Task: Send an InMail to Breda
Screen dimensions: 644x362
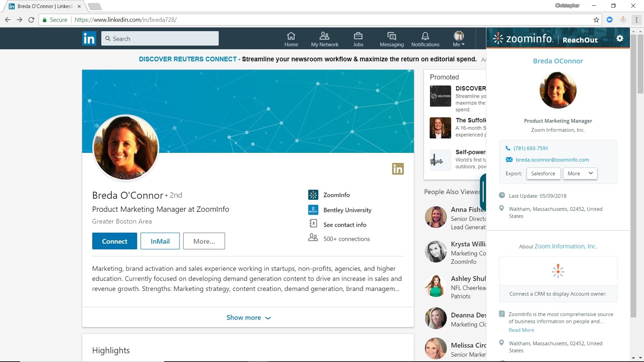Action: [160, 241]
